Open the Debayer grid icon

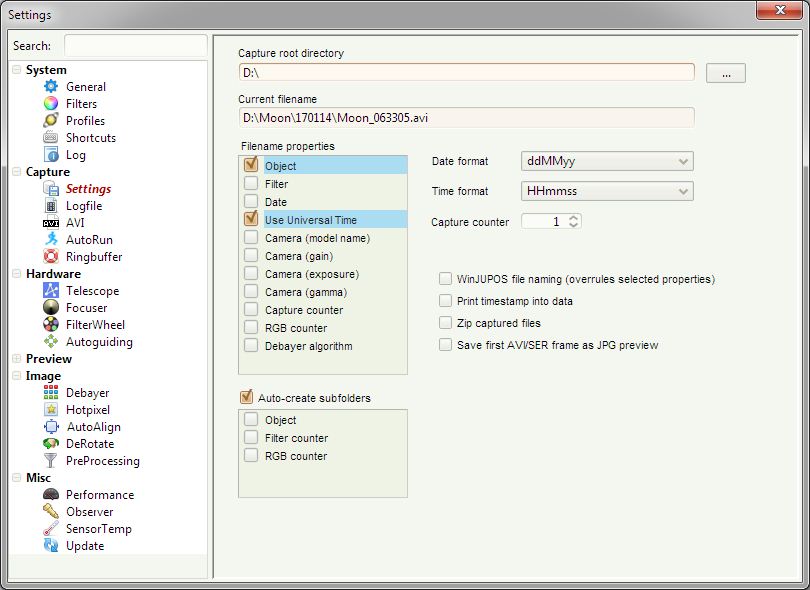[51, 393]
